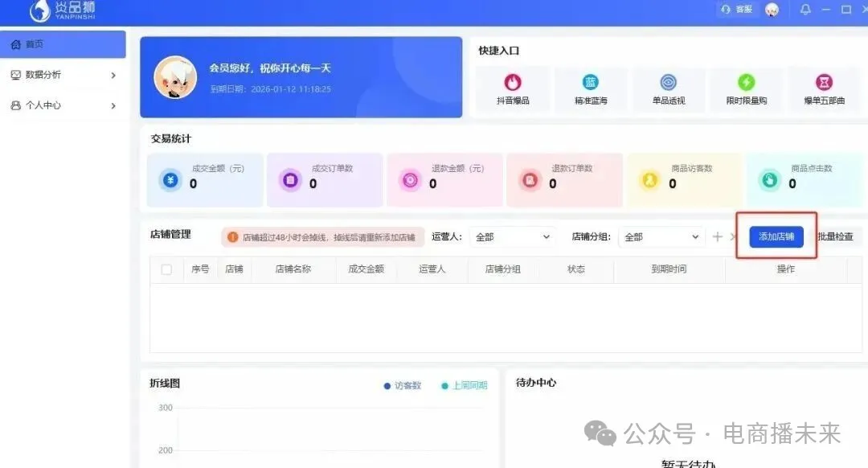
Task: Go to 首页 in the sidebar
Action: point(63,44)
